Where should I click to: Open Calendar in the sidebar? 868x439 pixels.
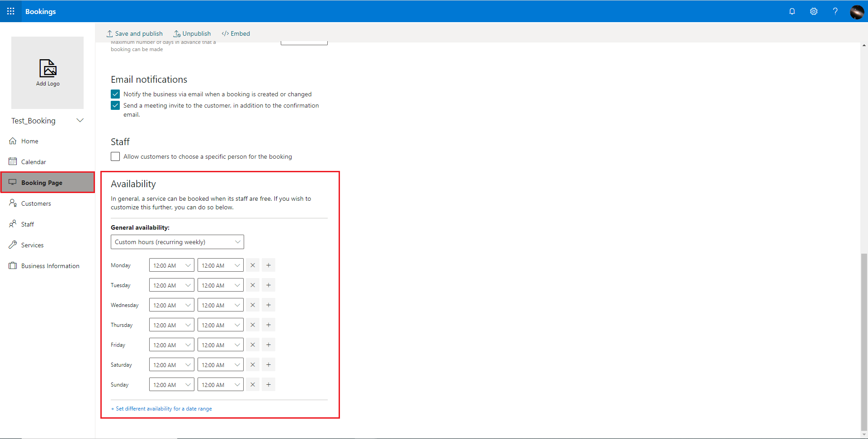(x=47, y=162)
